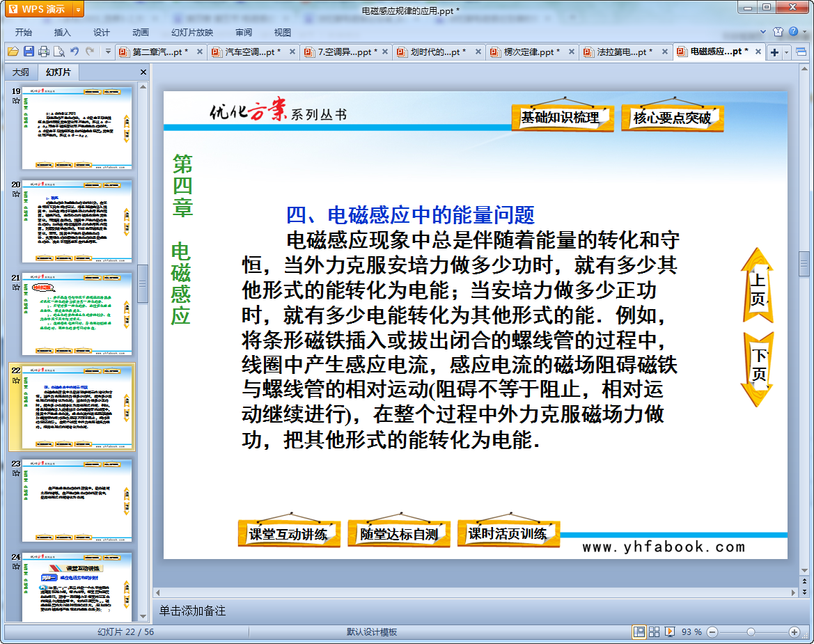The width and height of the screenshot is (814, 644).
Task: Open print preview icon
Action: point(59,52)
